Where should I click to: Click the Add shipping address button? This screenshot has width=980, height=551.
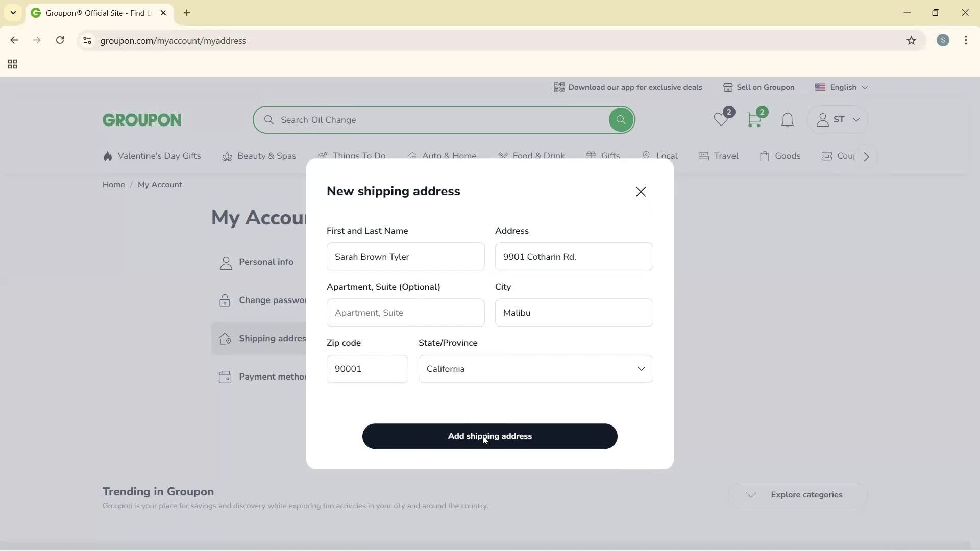point(489,436)
